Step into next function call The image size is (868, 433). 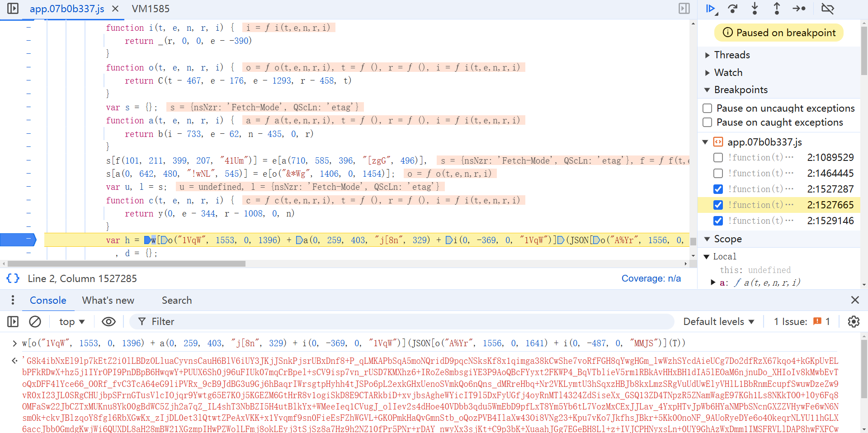click(755, 9)
